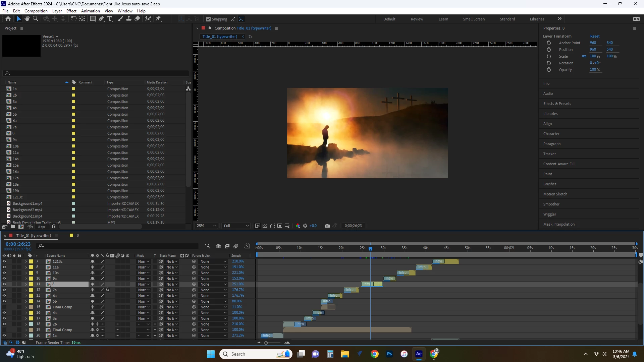
Task: Select the Pen tool
Action: tap(101, 19)
